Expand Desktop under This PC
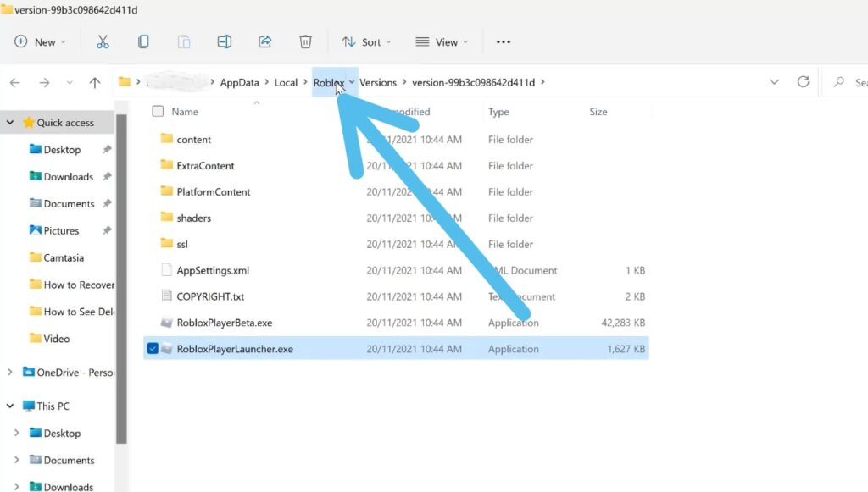This screenshot has height=492, width=868. click(x=17, y=433)
